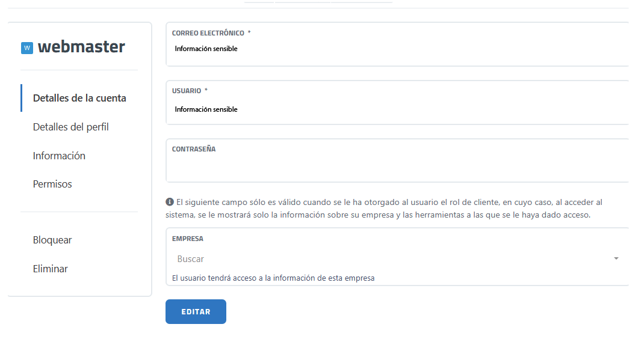Open the Permisos section
Viewport: 644px width, 339px height.
point(52,184)
